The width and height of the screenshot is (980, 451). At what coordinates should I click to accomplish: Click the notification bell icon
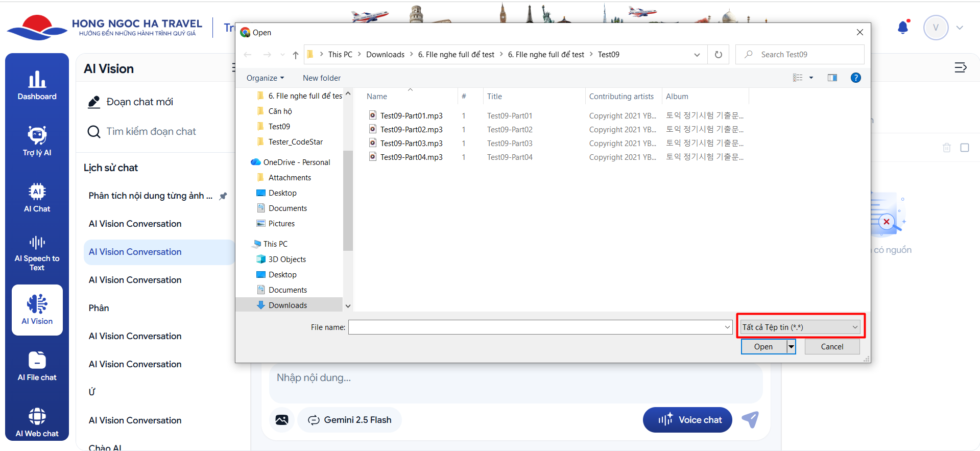[x=903, y=28]
